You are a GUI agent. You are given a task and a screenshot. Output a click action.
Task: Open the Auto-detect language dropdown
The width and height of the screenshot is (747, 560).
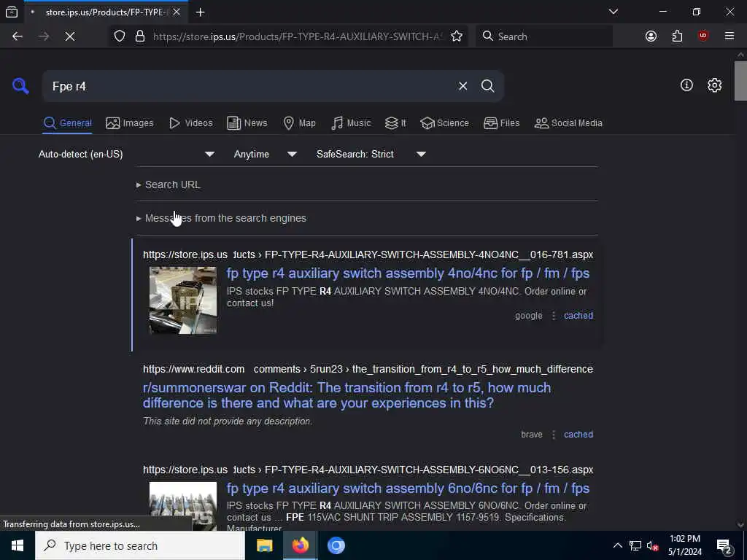coord(127,155)
